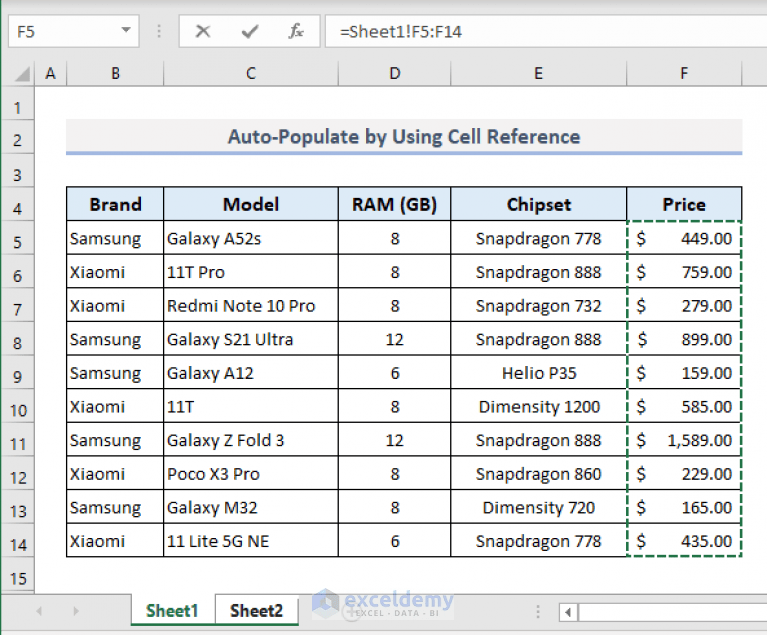Select the '11T Pro' cell
This screenshot has height=635, width=767.
[251, 272]
